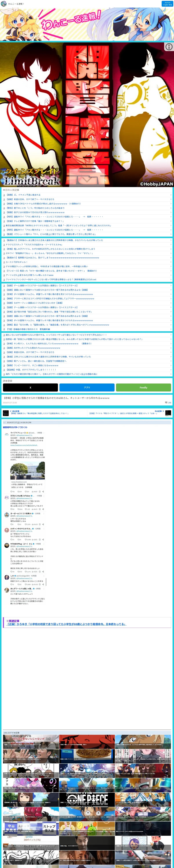
Task: Open the アーリャ(CV:上坂すみれ) ハレ晴レユカイ link
Action: coord(30,275)
